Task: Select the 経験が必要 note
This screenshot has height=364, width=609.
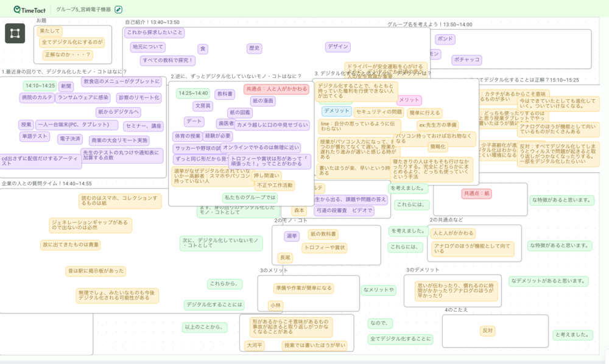Action: 217,136
